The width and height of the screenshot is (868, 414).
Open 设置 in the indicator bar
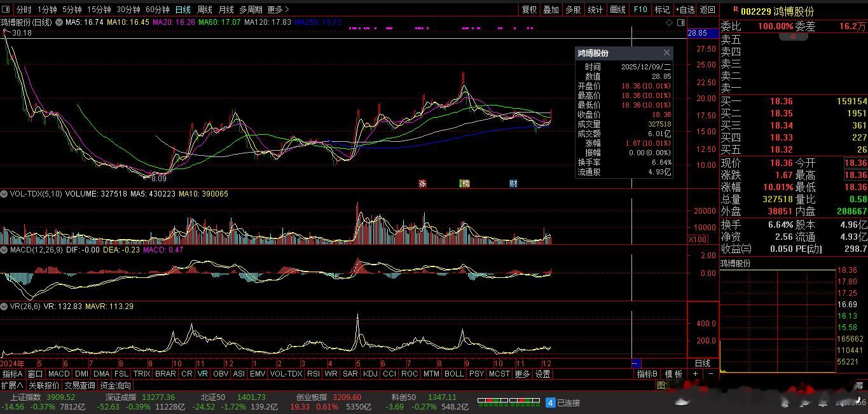[542, 374]
